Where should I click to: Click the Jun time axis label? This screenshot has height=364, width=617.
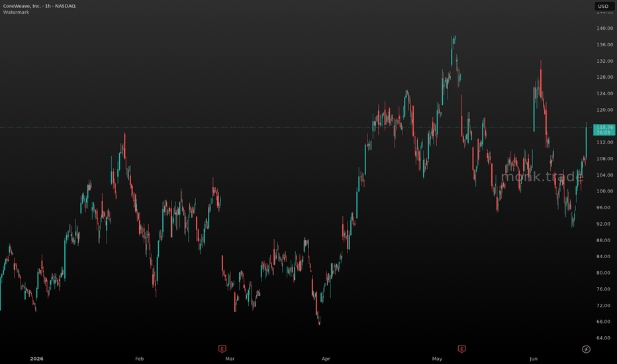533,359
